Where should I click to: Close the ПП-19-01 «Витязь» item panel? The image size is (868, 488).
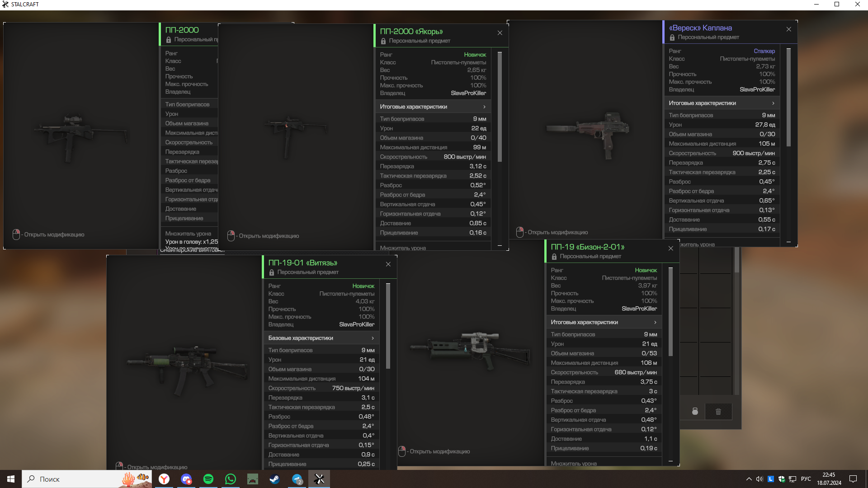pos(388,264)
